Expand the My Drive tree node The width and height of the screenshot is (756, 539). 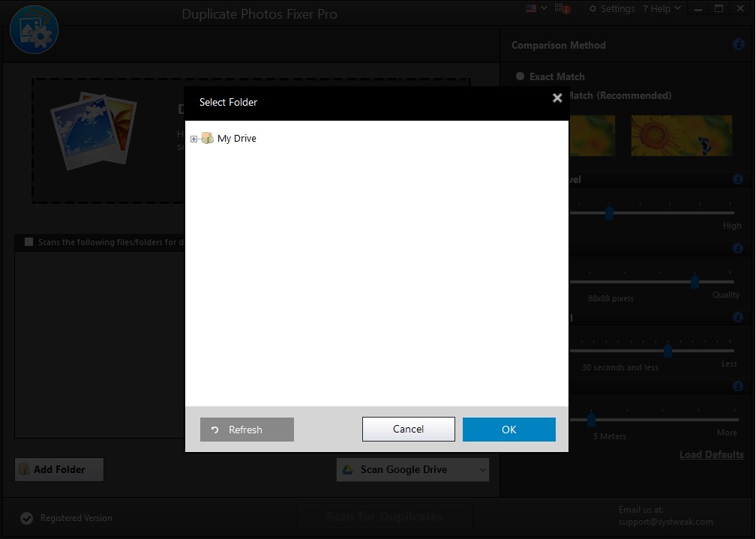coord(193,138)
